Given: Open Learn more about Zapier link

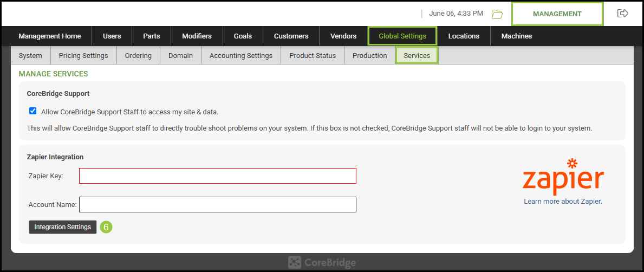Looking at the screenshot, I should (563, 202).
